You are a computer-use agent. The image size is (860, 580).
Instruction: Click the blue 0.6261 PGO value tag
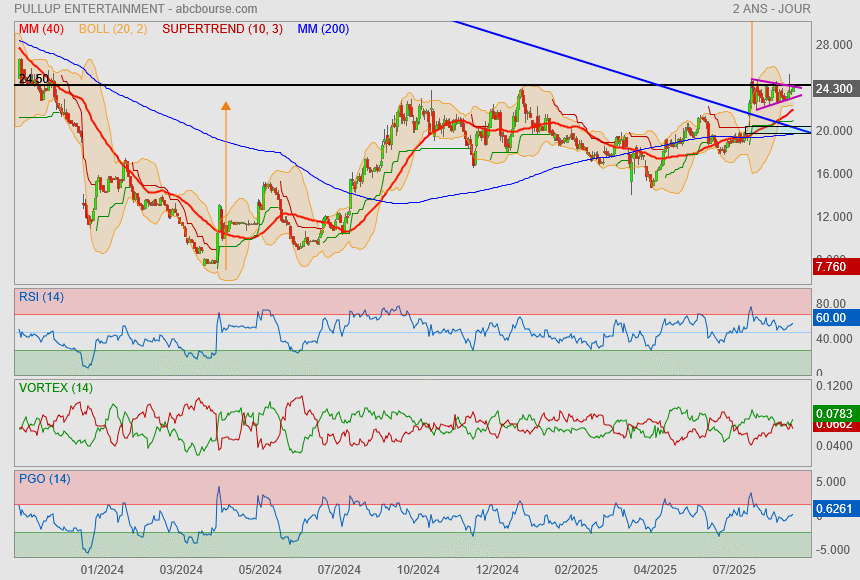[x=834, y=509]
